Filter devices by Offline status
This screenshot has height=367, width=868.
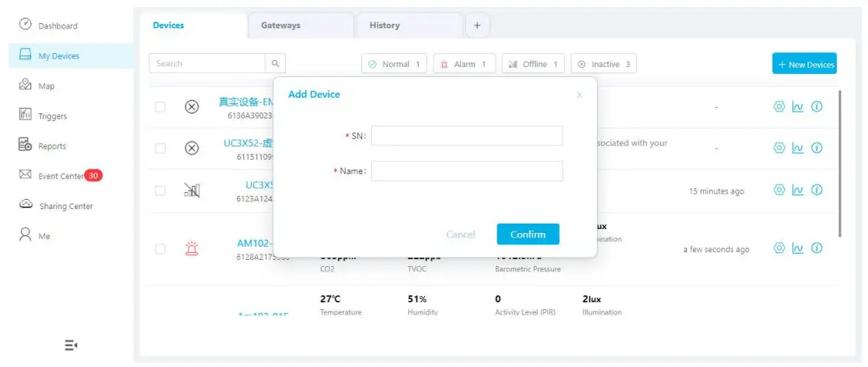[533, 64]
